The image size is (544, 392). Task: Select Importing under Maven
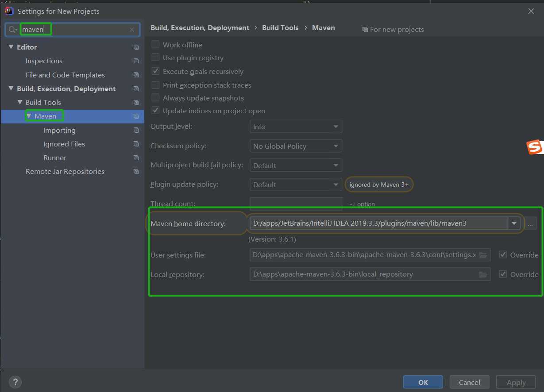(x=59, y=130)
